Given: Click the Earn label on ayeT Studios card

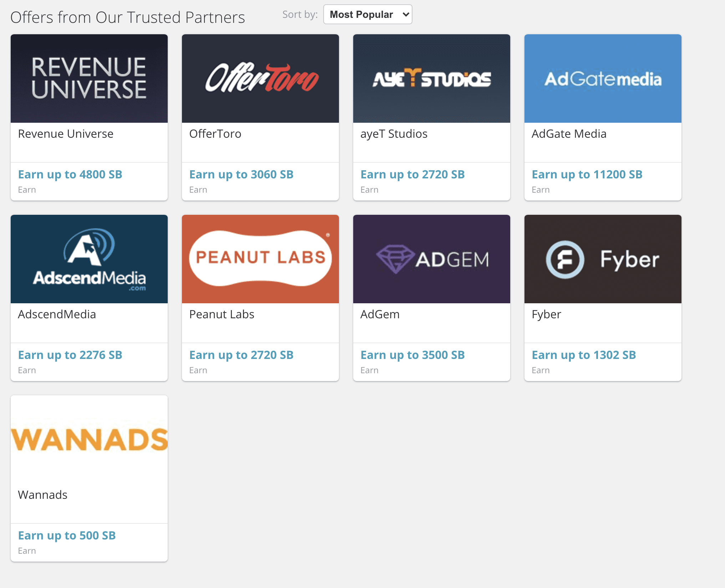Looking at the screenshot, I should click(370, 190).
